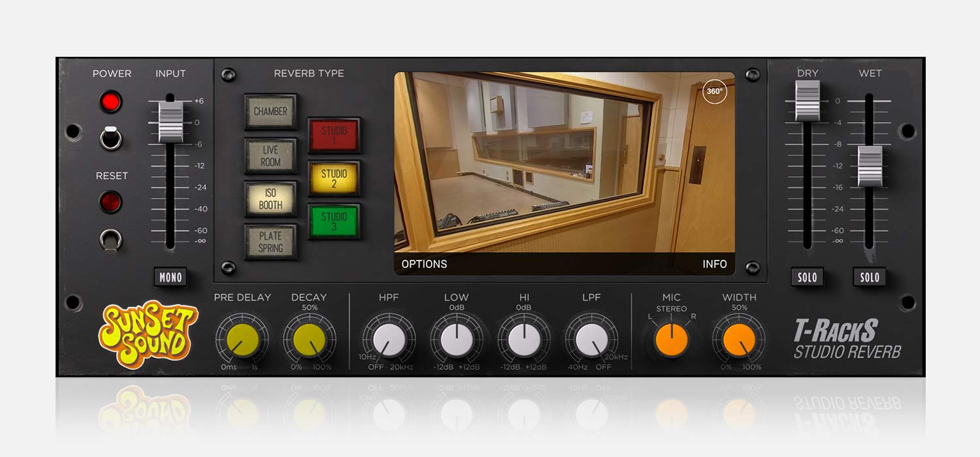
Task: Click the INPUT fader handle
Action: pos(171,121)
